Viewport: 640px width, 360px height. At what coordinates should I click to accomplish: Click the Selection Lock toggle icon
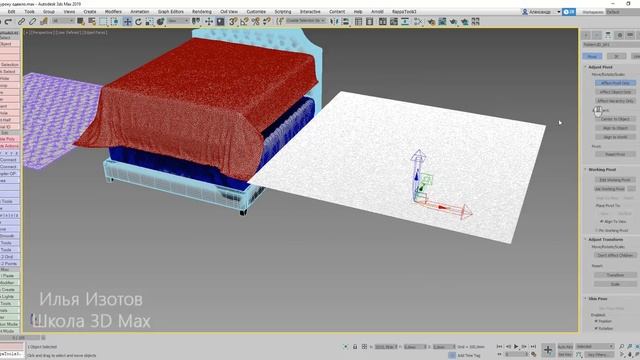355,347
